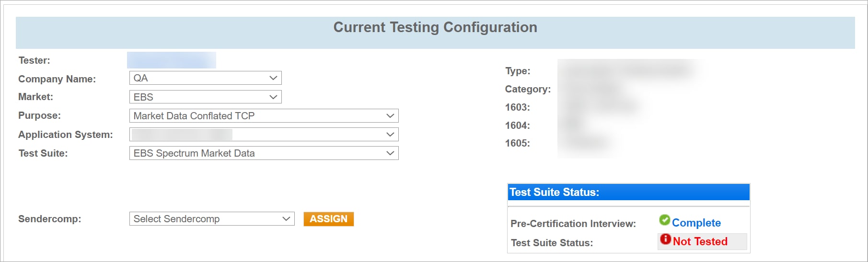Click the red Not Tested alert icon

pos(665,239)
